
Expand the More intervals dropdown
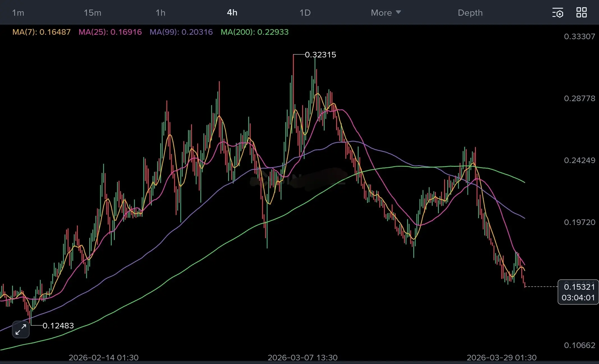381,13
